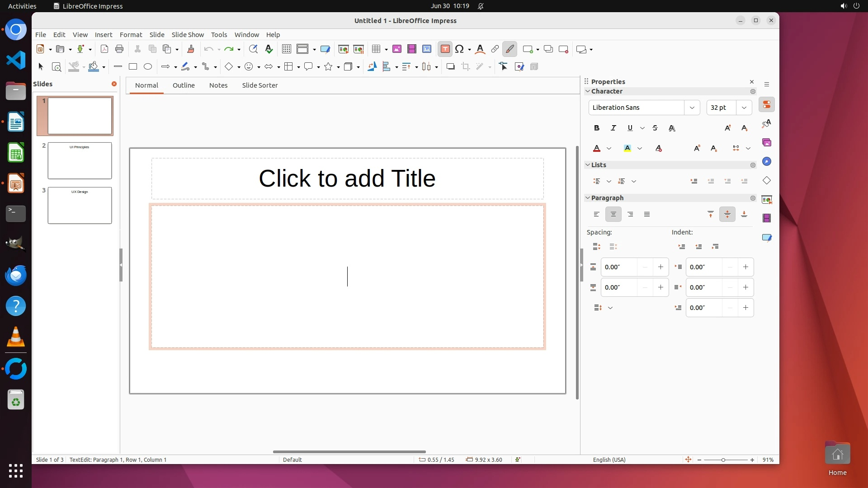Open the font size dropdown
Viewport: 868px width, 488px height.
tap(744, 108)
